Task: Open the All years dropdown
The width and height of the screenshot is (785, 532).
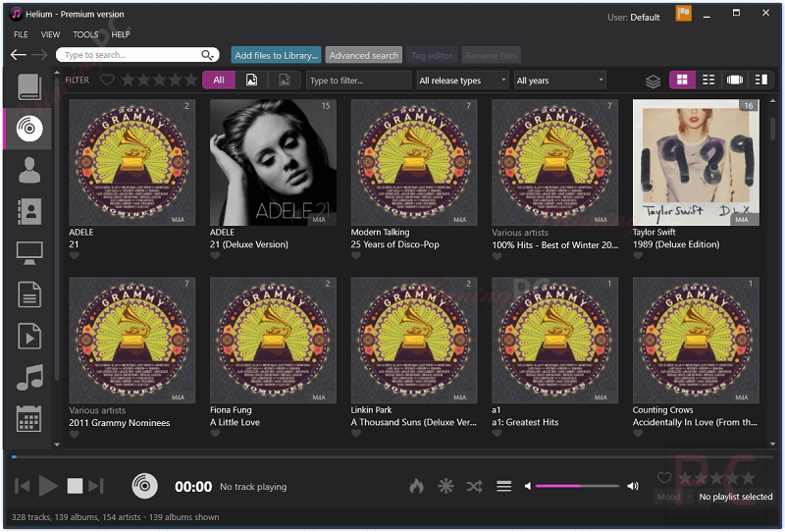Action: click(559, 80)
